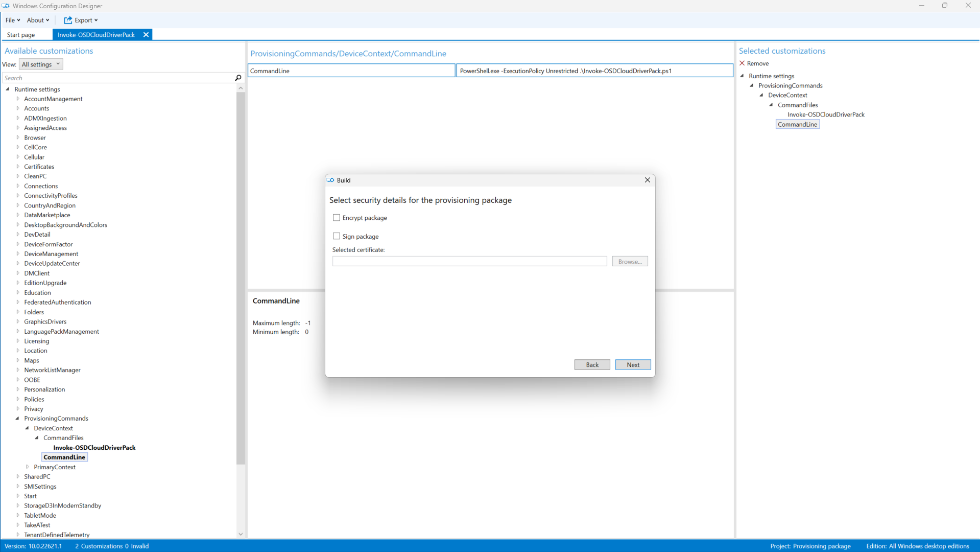This screenshot has height=552, width=980.
Task: Close the Invoke-OSDCloudDriverPack tab with X icon
Action: [x=146, y=35]
